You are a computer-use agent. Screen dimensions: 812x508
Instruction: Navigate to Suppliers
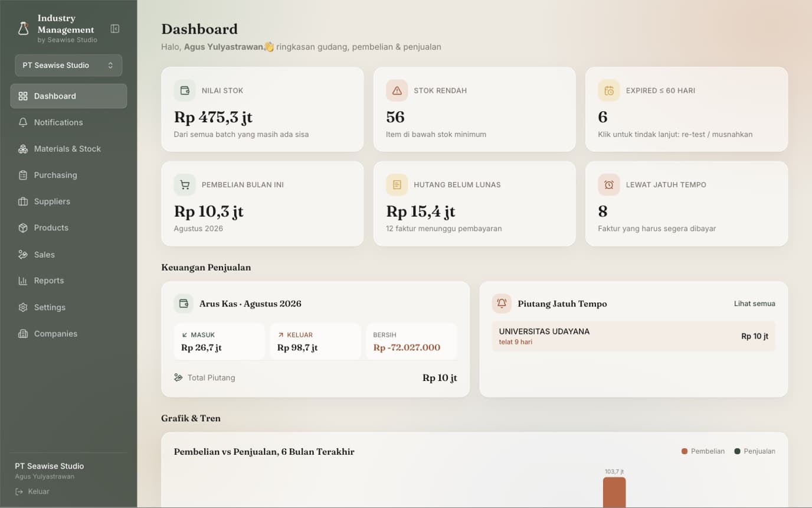pos(68,201)
